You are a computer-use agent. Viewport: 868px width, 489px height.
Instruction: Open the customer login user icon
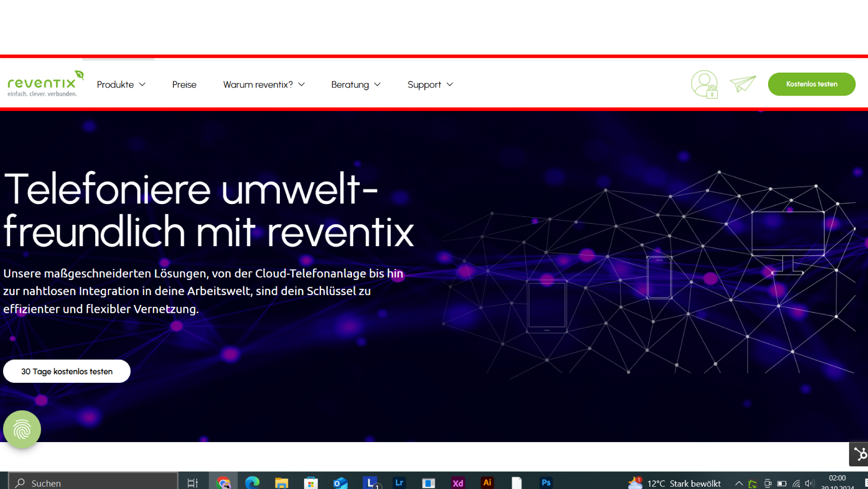704,84
